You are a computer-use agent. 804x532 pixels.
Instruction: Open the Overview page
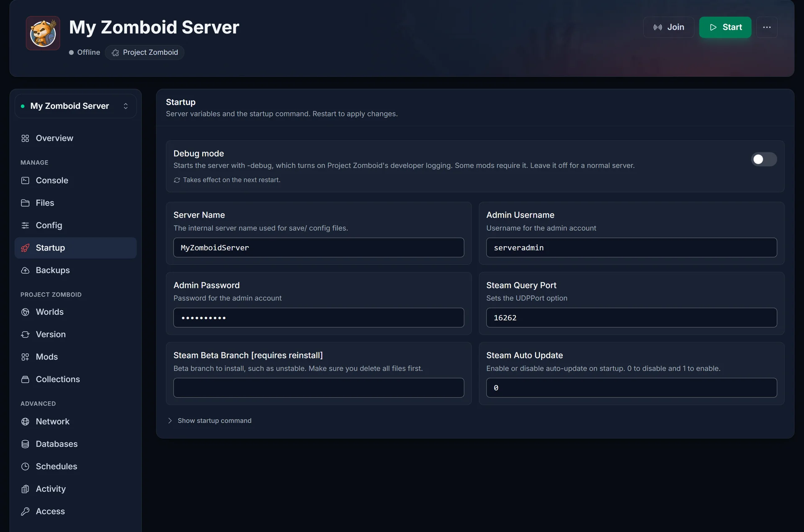tap(75, 138)
